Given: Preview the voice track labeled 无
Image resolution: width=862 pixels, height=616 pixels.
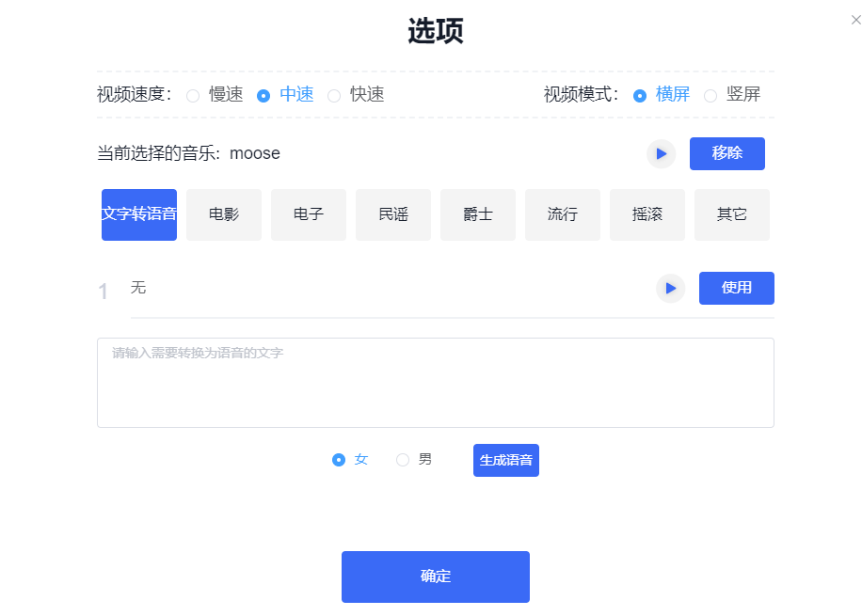Looking at the screenshot, I should (670, 289).
